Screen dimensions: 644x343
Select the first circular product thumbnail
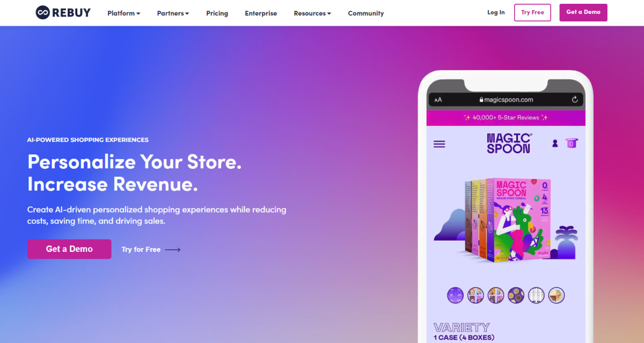[455, 295]
